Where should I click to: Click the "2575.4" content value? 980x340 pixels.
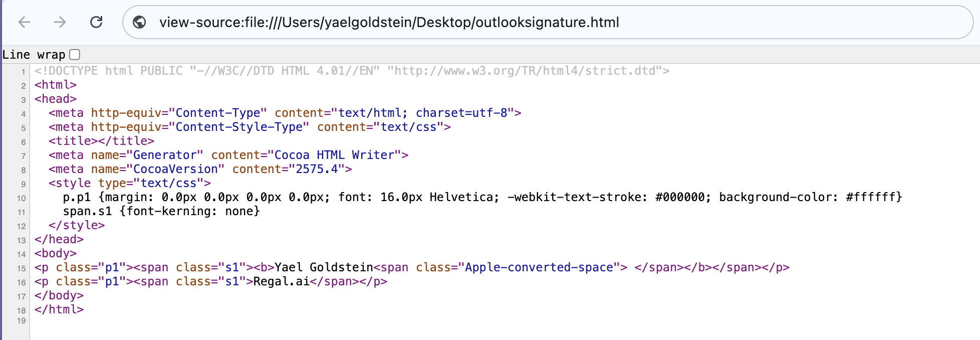(x=317, y=169)
